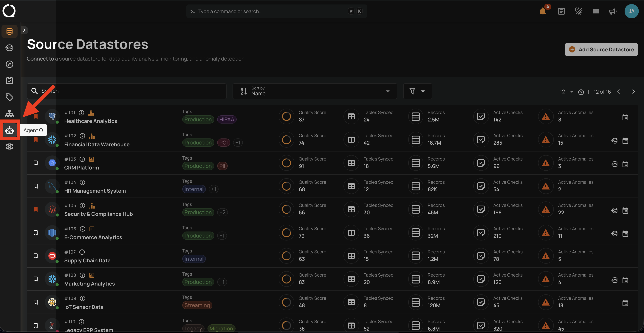The width and height of the screenshot is (644, 333).
Task: Open the Sort by Name dropdown
Action: tap(315, 91)
